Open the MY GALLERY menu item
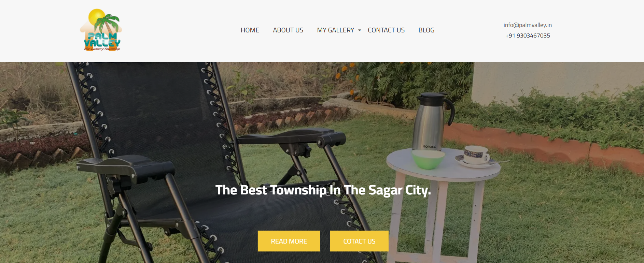The height and width of the screenshot is (263, 644). point(335,30)
